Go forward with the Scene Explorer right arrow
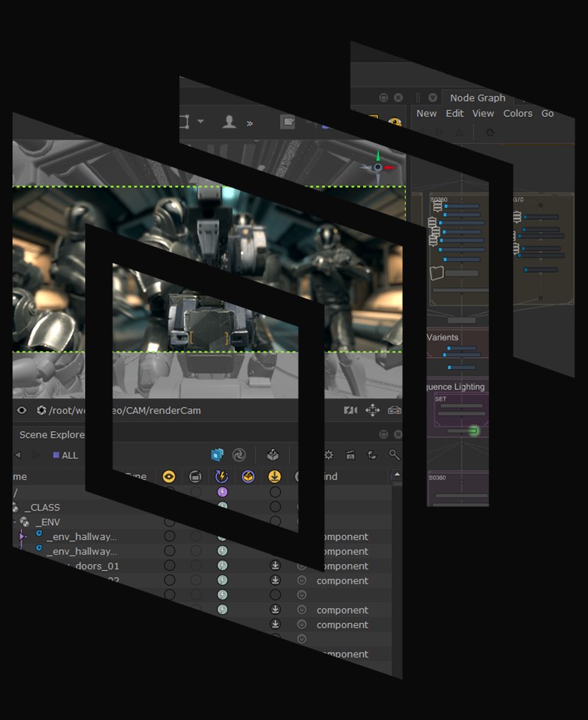588x720 pixels. [36, 455]
